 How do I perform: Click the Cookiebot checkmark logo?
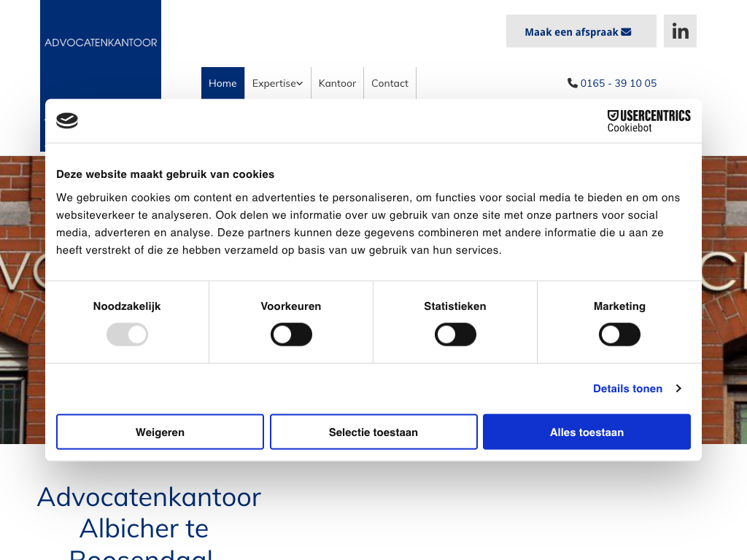[x=67, y=121]
